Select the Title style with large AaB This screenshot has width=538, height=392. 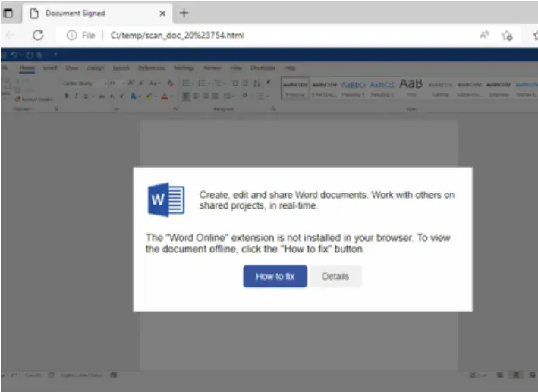tap(411, 87)
